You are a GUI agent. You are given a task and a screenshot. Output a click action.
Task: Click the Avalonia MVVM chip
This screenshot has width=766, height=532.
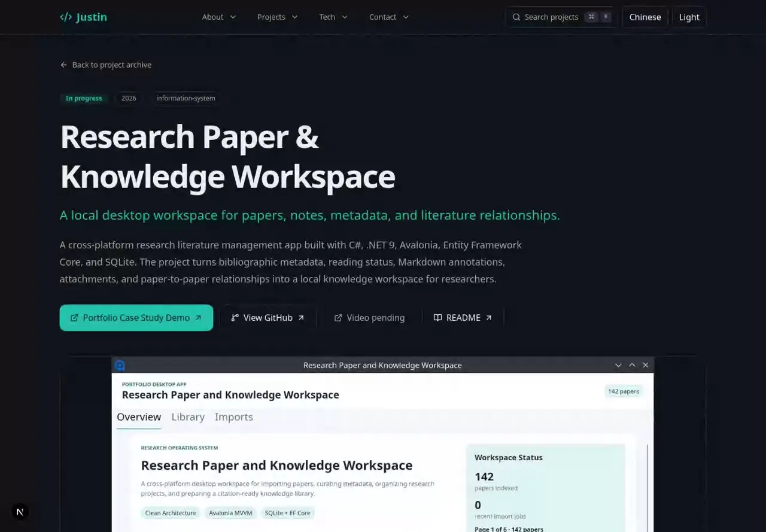pos(230,513)
